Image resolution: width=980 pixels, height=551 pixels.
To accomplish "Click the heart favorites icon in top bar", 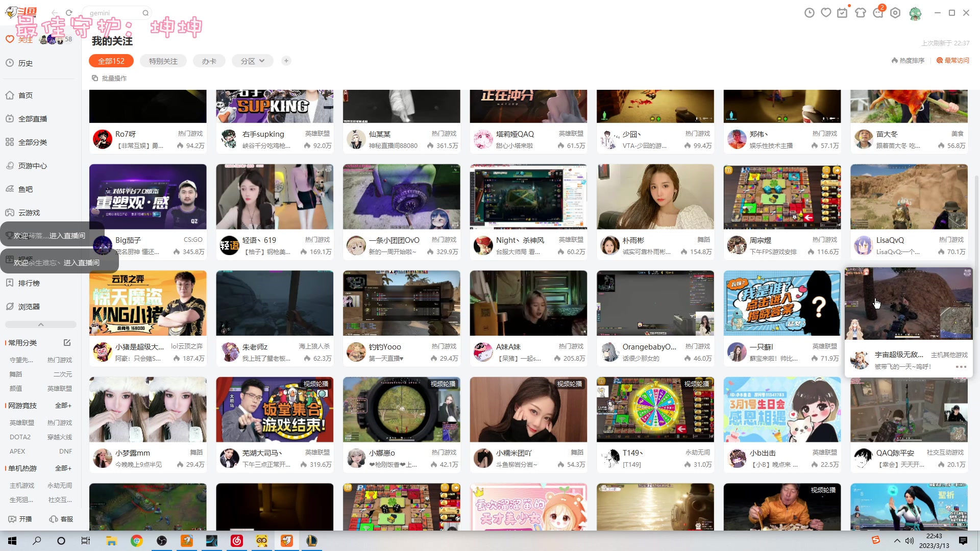I will [x=826, y=13].
